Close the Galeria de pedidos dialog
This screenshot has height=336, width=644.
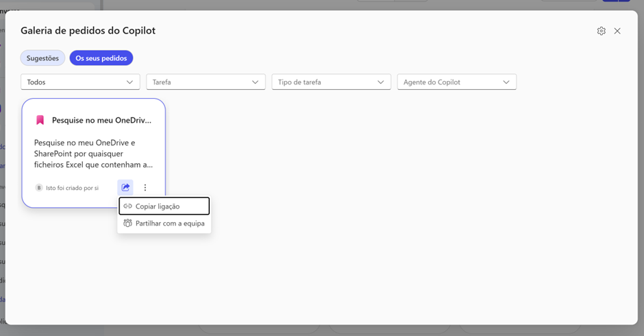tap(617, 31)
